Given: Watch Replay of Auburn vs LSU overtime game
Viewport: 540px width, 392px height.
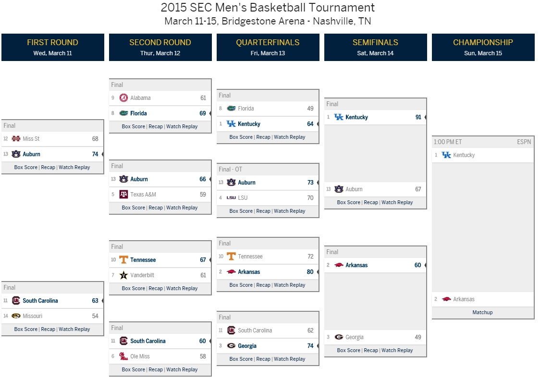Looking at the screenshot, I should coord(289,211).
